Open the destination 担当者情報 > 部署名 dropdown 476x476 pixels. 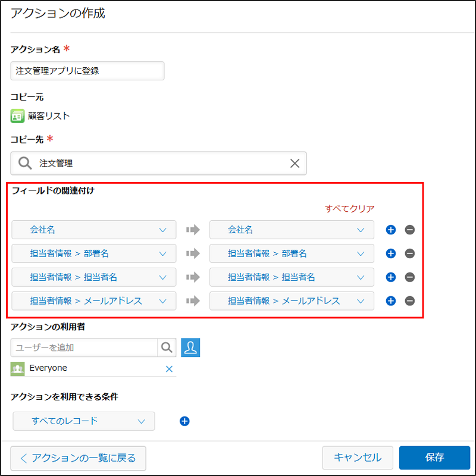(x=292, y=253)
